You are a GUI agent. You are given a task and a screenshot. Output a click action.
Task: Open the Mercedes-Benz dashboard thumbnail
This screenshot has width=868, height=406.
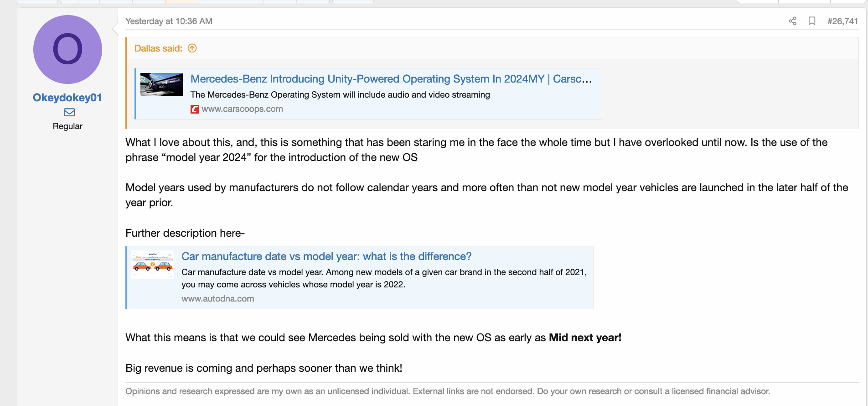coord(162,84)
